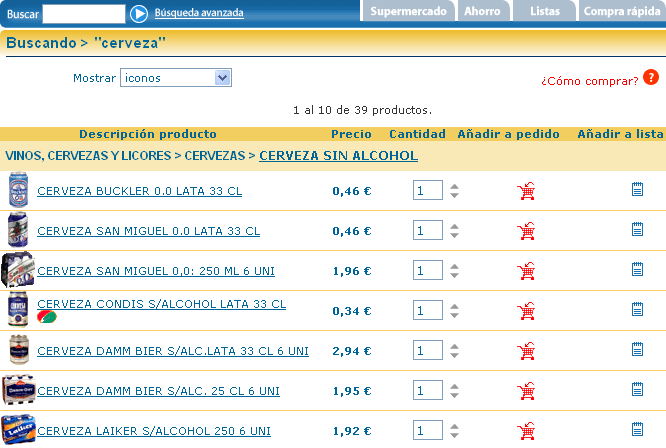This screenshot has height=448, width=666.
Task: Open the Compra rápida tab
Action: click(621, 12)
